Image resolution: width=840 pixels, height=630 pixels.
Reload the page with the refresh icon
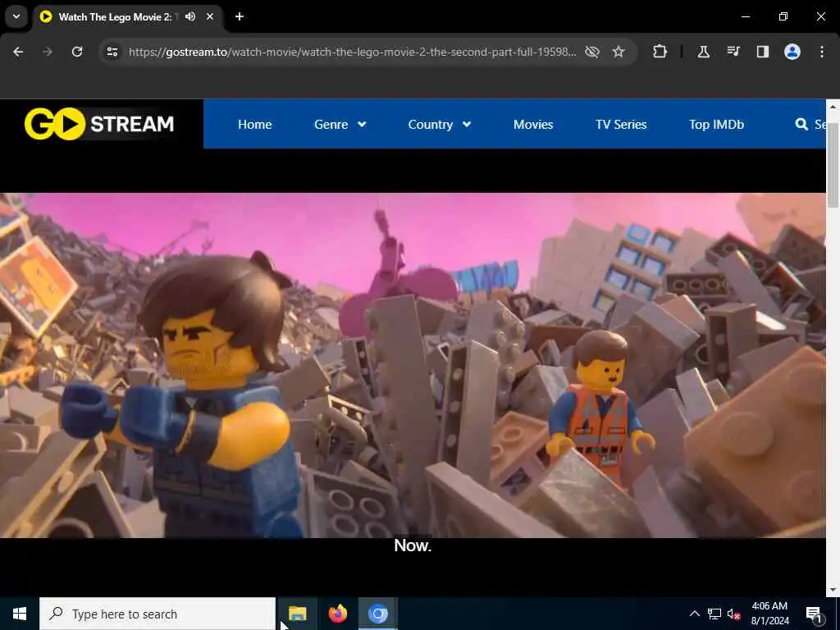77,52
